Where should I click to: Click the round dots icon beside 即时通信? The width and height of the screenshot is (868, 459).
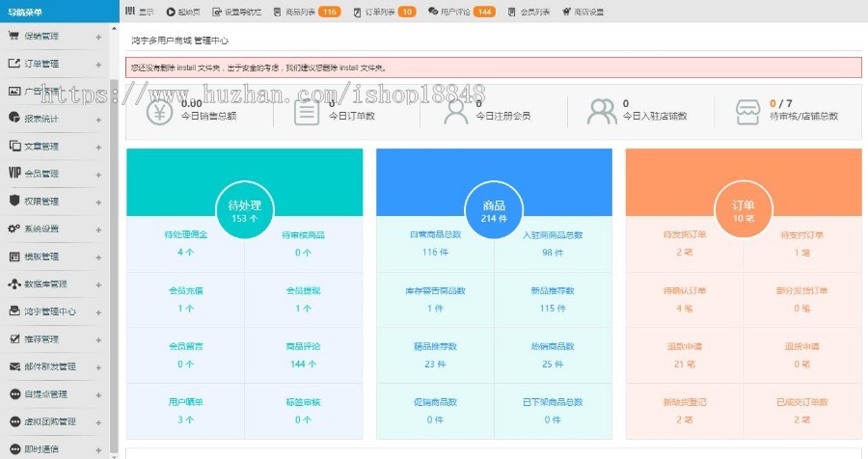(x=14, y=448)
